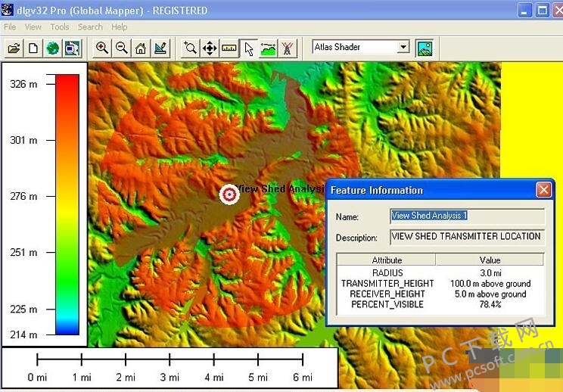Click the 6 mi scale bar label
The width and height of the screenshot is (563, 392).
[x=303, y=378]
